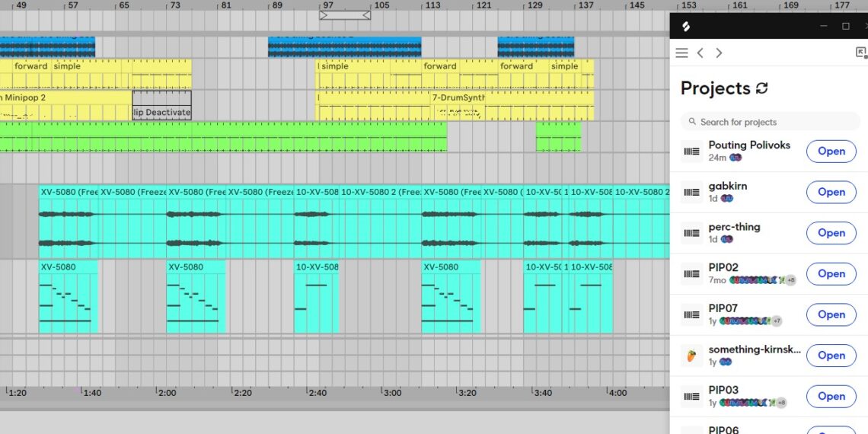Click the PIP07 project name
Viewport: 868px width, 434px height.
click(723, 308)
